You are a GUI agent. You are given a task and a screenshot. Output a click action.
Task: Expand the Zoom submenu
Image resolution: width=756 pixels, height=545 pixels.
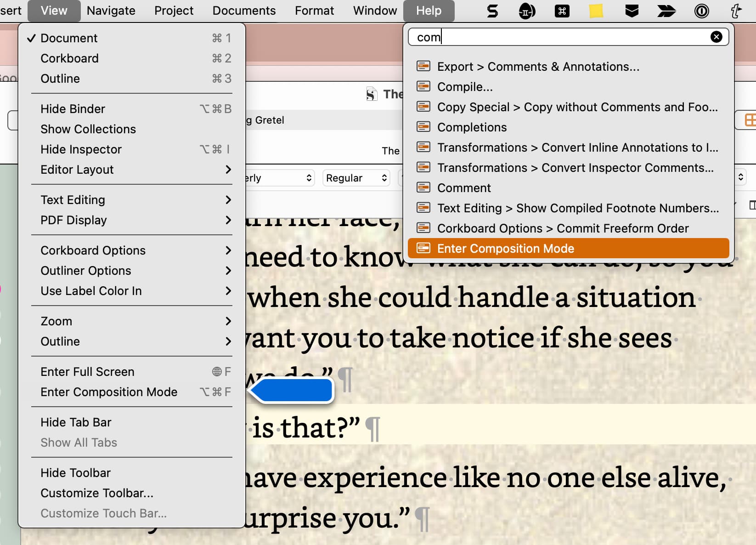(x=131, y=321)
